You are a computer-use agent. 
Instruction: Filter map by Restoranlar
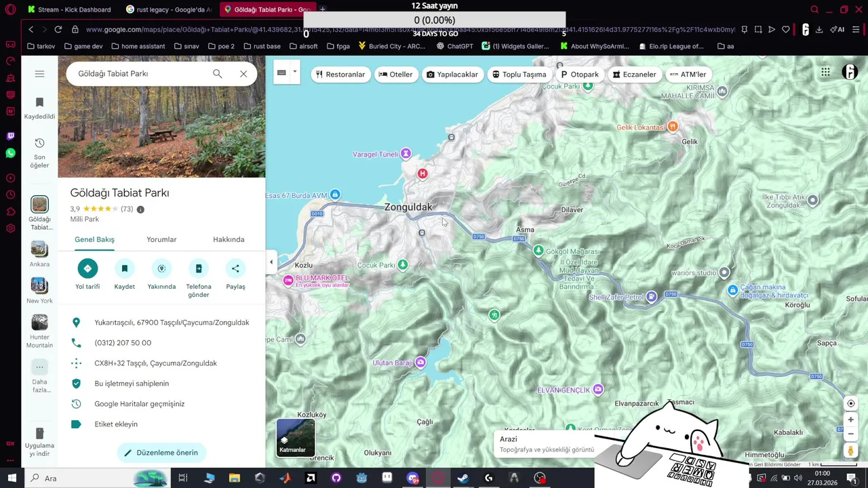click(x=340, y=75)
